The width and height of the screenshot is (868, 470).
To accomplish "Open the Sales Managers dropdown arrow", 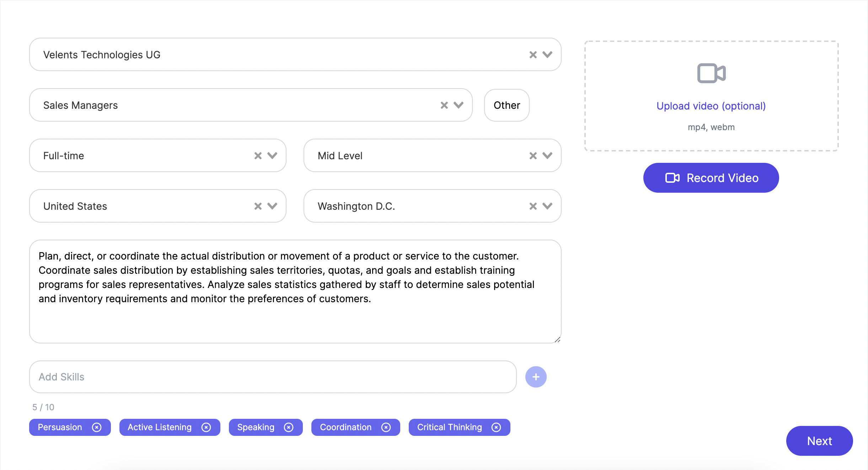I will [x=459, y=105].
